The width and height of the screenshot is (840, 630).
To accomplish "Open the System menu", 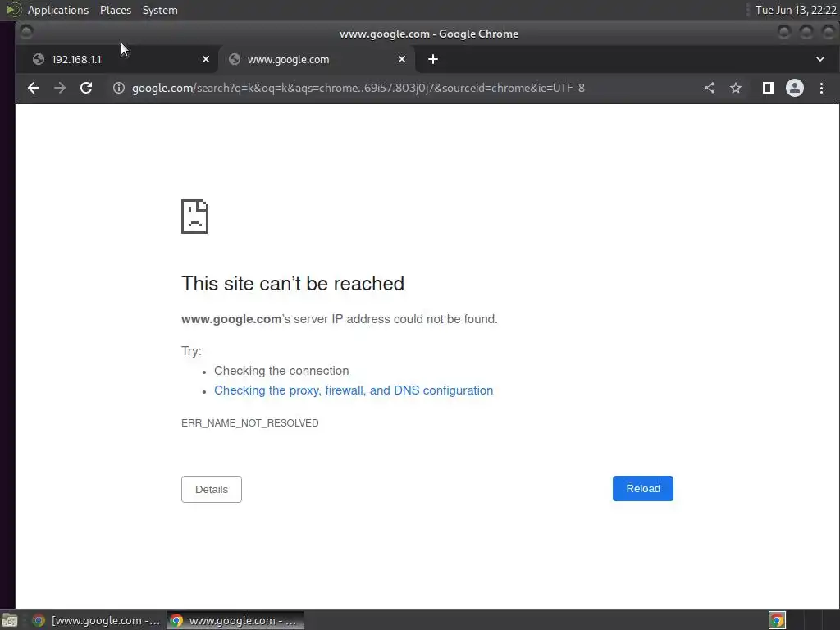I will tap(160, 10).
